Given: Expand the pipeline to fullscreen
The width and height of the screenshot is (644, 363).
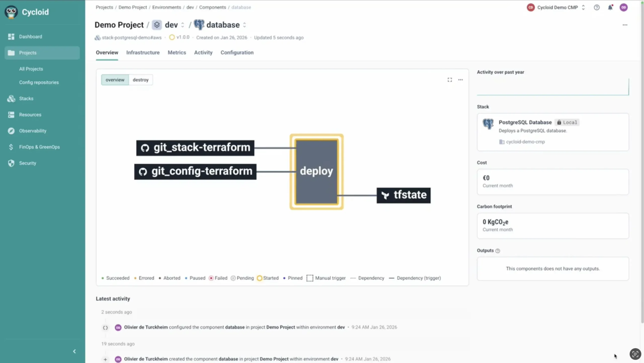Looking at the screenshot, I should [450, 80].
